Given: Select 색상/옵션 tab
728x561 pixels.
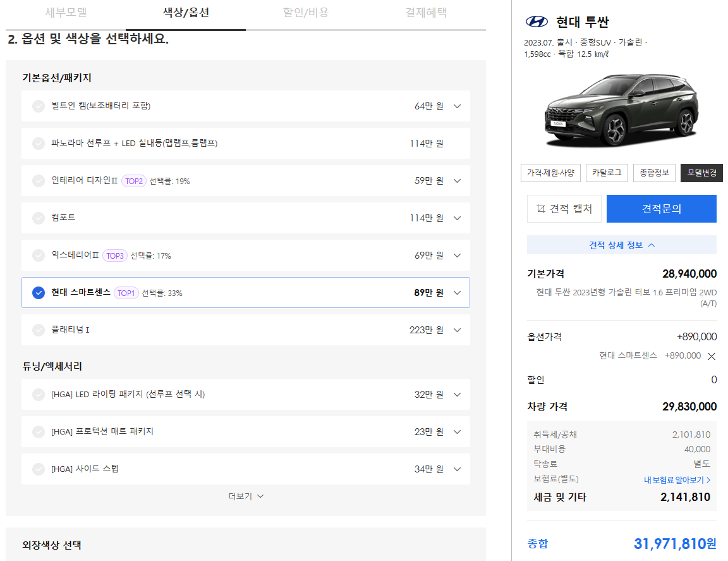Looking at the screenshot, I should click(x=186, y=13).
